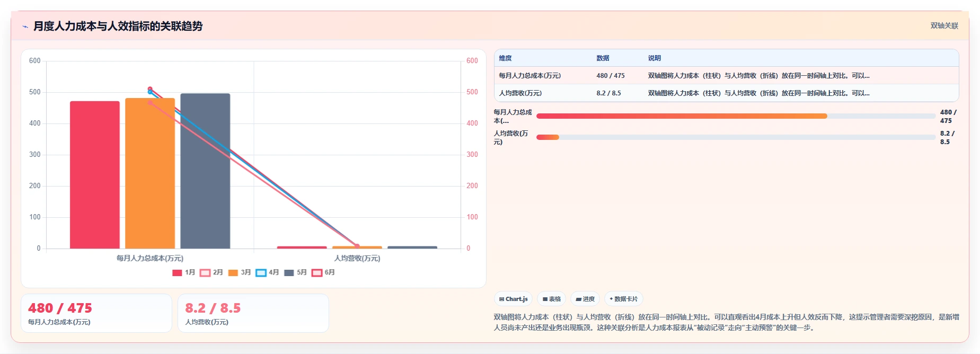Screen dimensions: 980x354
Task: Click the line point at 人均营收
Action: click(357, 246)
